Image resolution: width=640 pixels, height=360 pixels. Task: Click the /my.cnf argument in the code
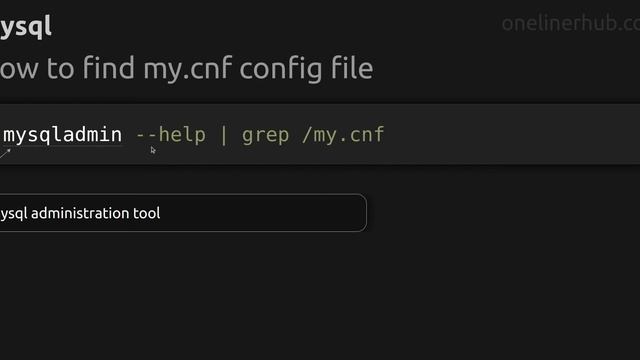[x=343, y=134]
